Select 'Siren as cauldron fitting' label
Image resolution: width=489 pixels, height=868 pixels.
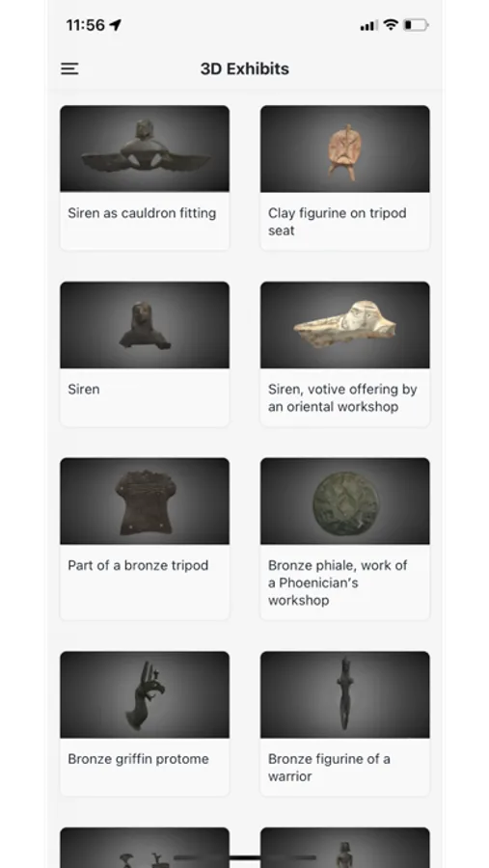(x=142, y=213)
